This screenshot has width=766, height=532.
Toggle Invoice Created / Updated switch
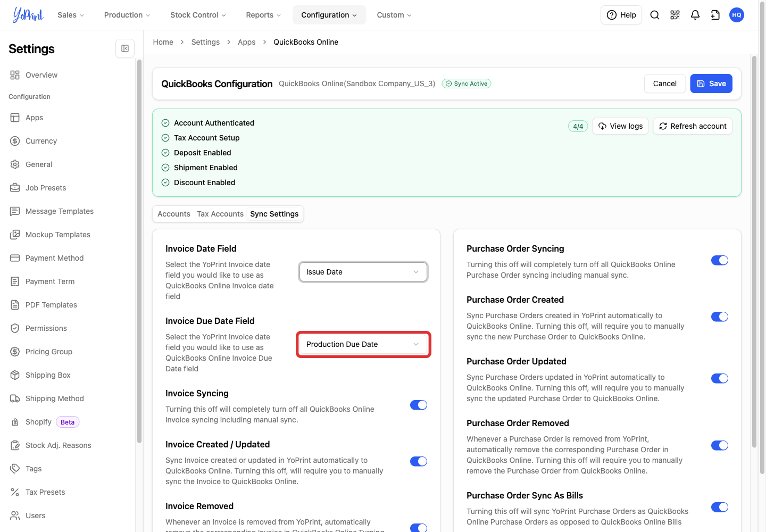coord(419,461)
